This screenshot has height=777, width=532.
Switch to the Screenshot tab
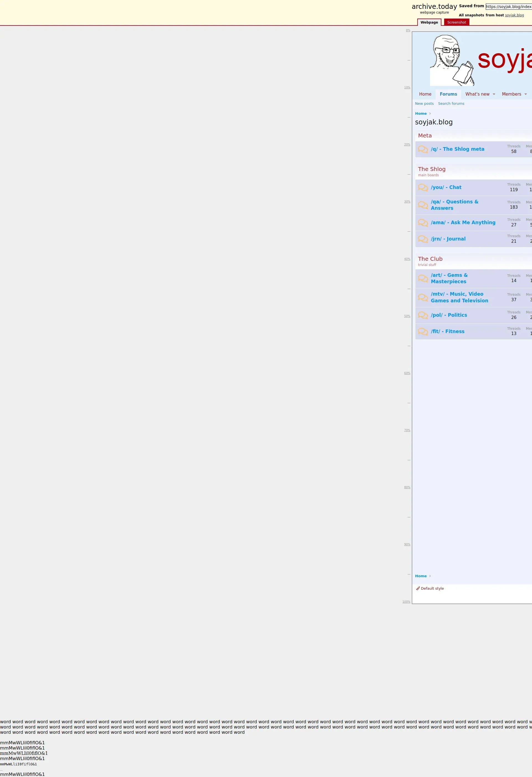[x=456, y=22]
